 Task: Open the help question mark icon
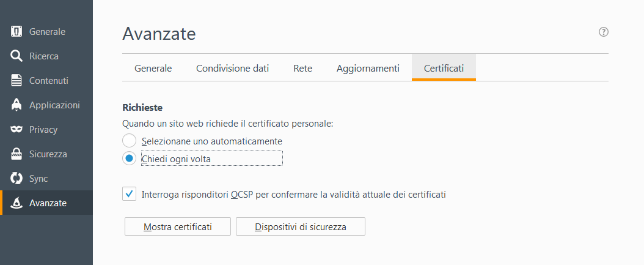pyautogui.click(x=603, y=32)
